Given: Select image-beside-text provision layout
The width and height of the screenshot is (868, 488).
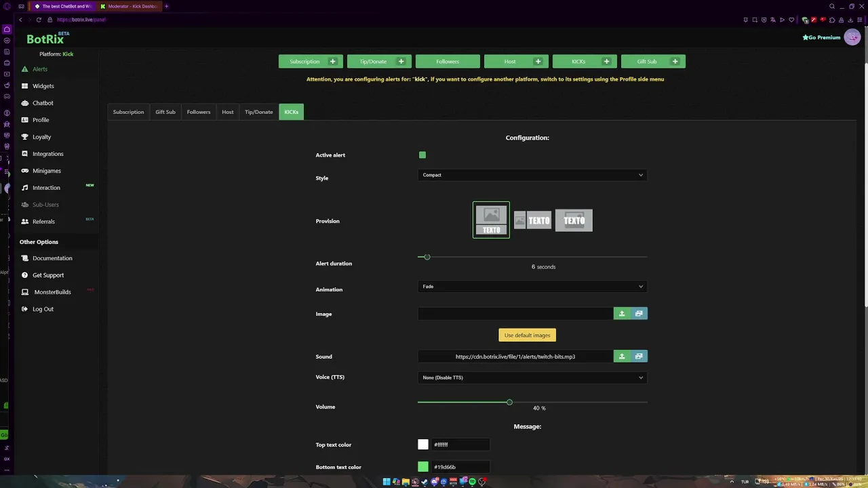Looking at the screenshot, I should point(532,220).
